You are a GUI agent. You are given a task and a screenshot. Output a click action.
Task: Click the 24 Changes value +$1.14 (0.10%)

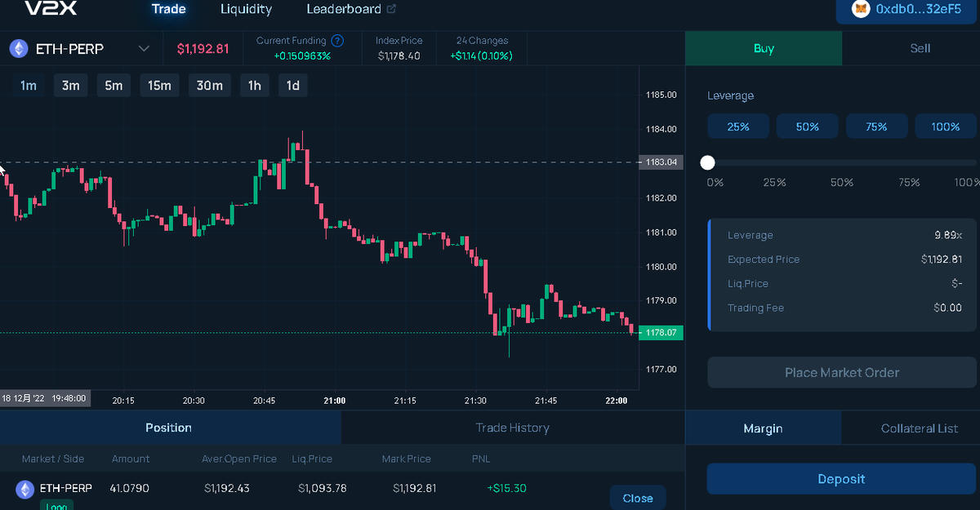(x=481, y=56)
